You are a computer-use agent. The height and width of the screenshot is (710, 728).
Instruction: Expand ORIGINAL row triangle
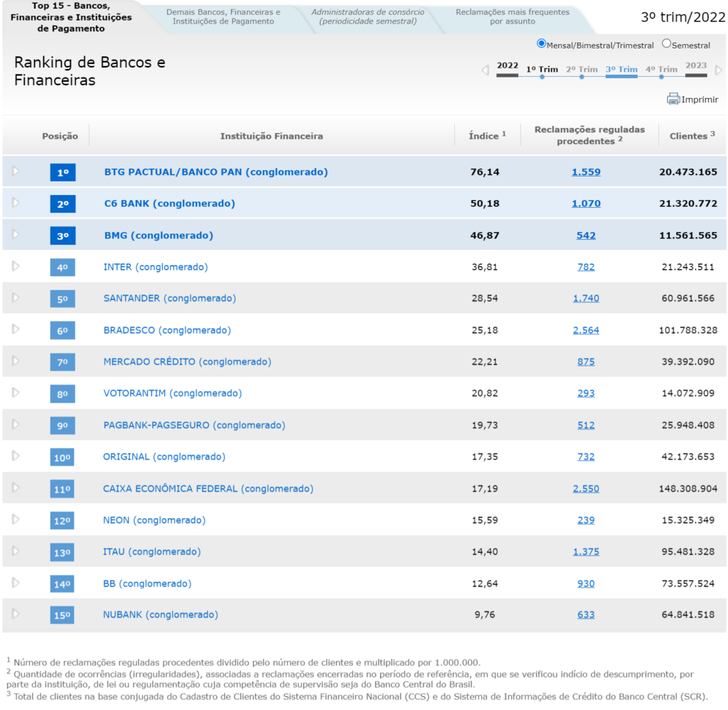click(16, 456)
